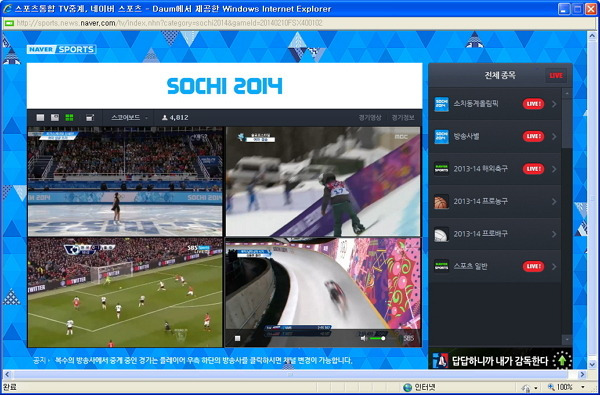Screen dimensions: 600x395
Task: Open the 스코어보드 dropdown
Action: [128, 118]
